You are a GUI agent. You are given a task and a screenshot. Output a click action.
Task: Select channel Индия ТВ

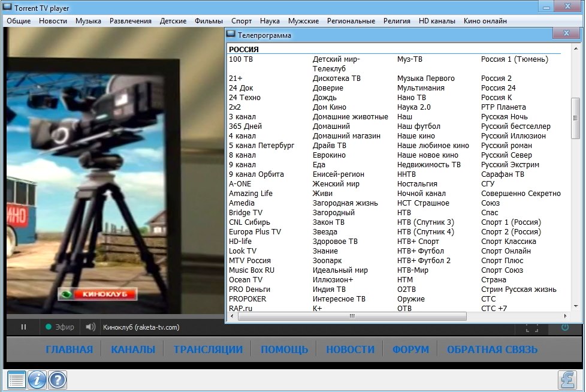click(x=329, y=290)
